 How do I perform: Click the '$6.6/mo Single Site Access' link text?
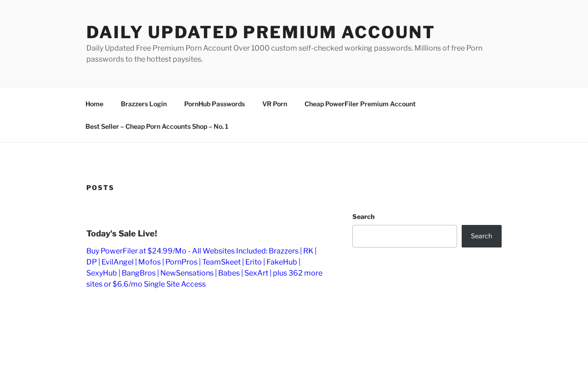[159, 284]
